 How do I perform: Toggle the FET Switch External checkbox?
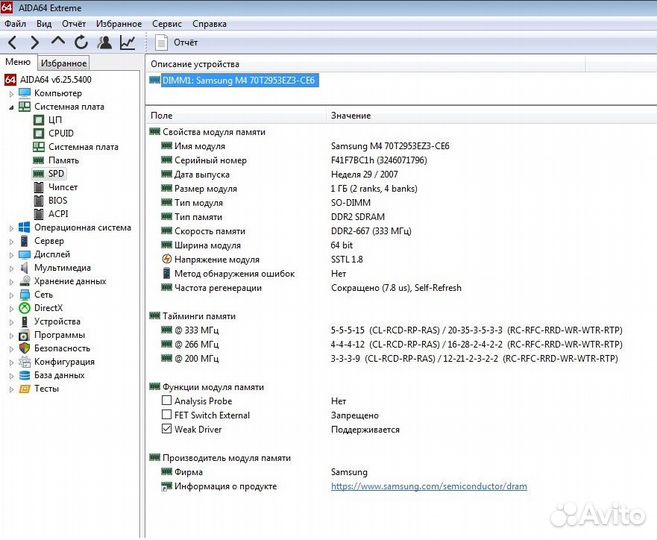click(x=167, y=414)
